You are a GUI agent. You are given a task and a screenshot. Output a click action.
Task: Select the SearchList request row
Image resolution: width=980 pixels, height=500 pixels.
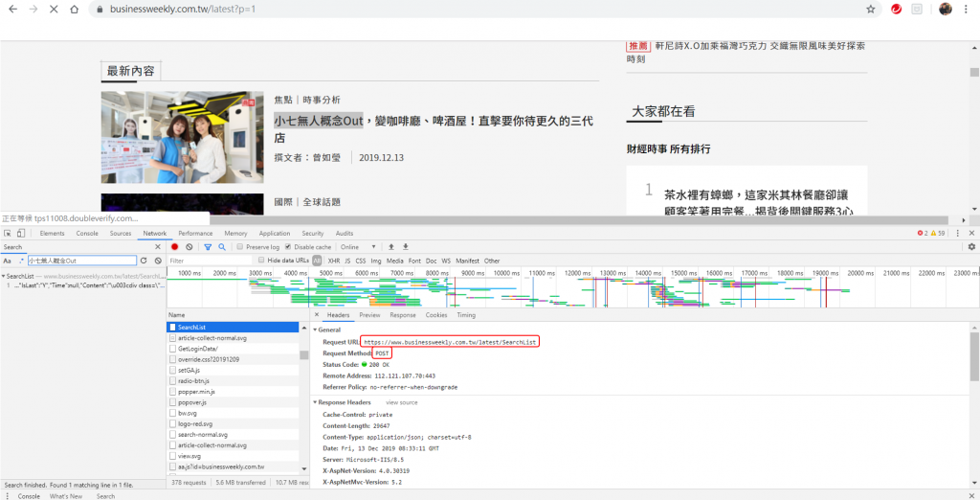[234, 328]
